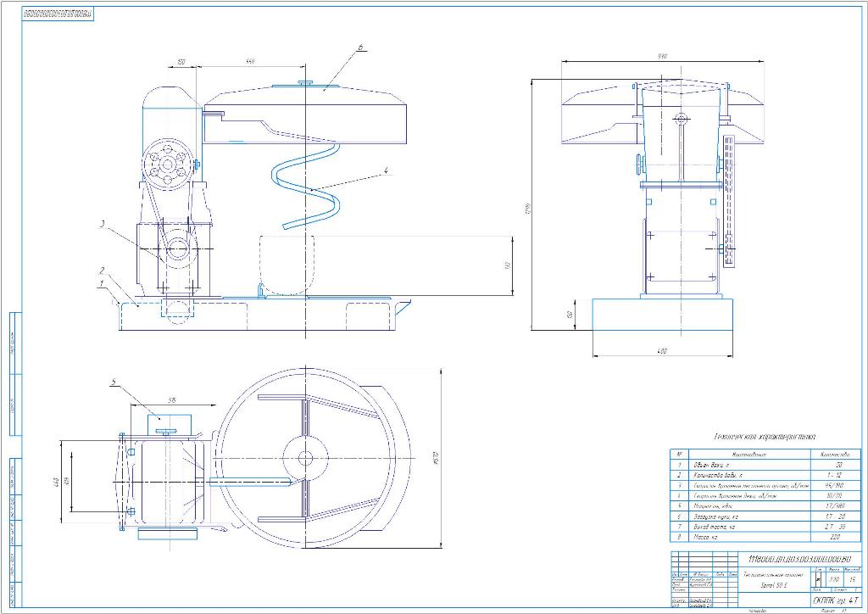Click value 1 - 12 in the water quantity row
868x614 pixels.
click(836, 475)
